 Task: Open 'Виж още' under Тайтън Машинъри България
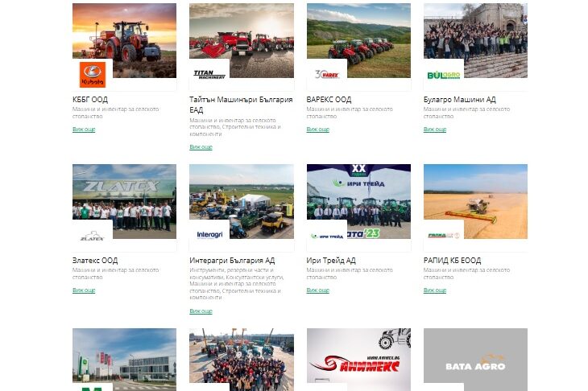(201, 146)
